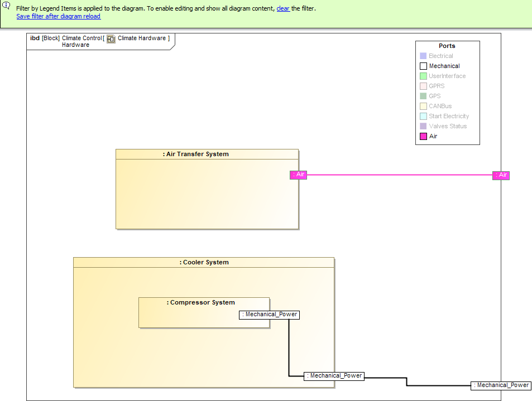Click 'Save filter after diagram reload' link
The width and height of the screenshot is (532, 401).
59,16
